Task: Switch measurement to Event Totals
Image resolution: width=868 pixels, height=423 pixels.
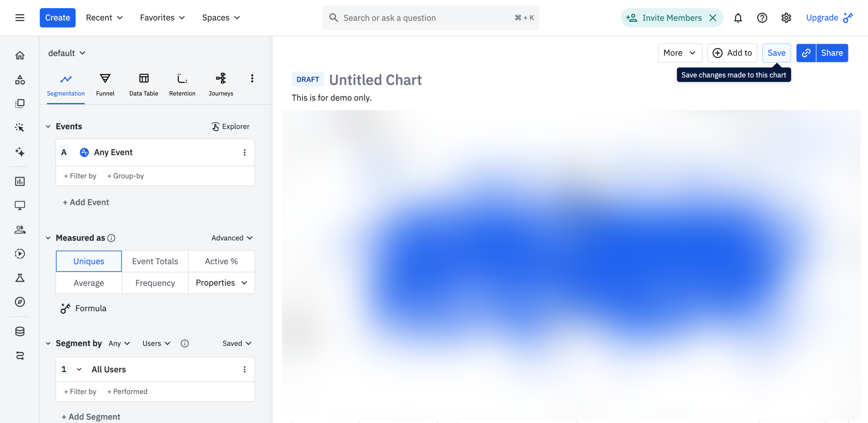Action: [x=155, y=261]
